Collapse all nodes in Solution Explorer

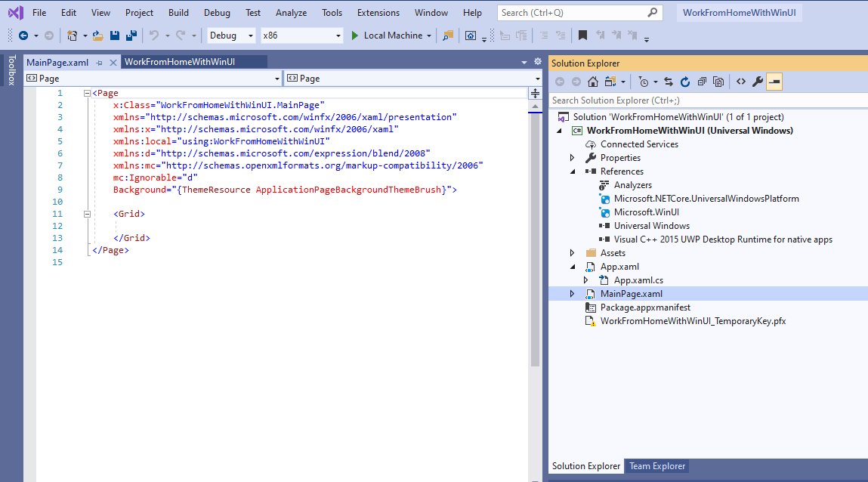click(702, 82)
